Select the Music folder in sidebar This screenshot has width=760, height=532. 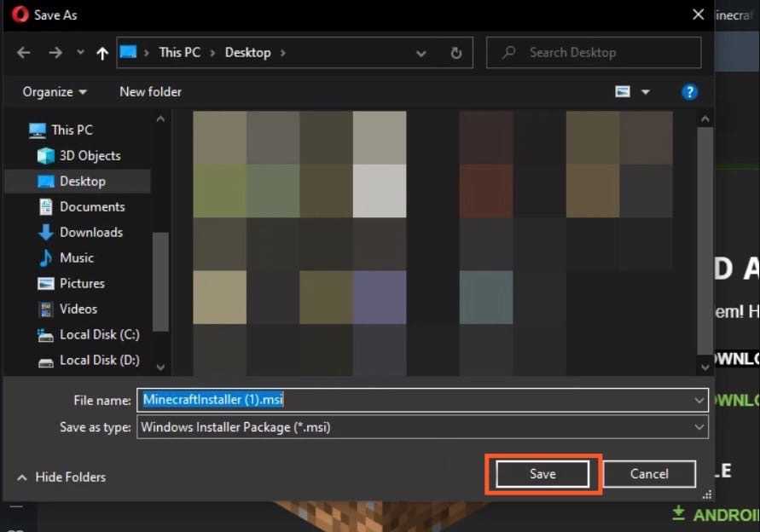point(77,257)
